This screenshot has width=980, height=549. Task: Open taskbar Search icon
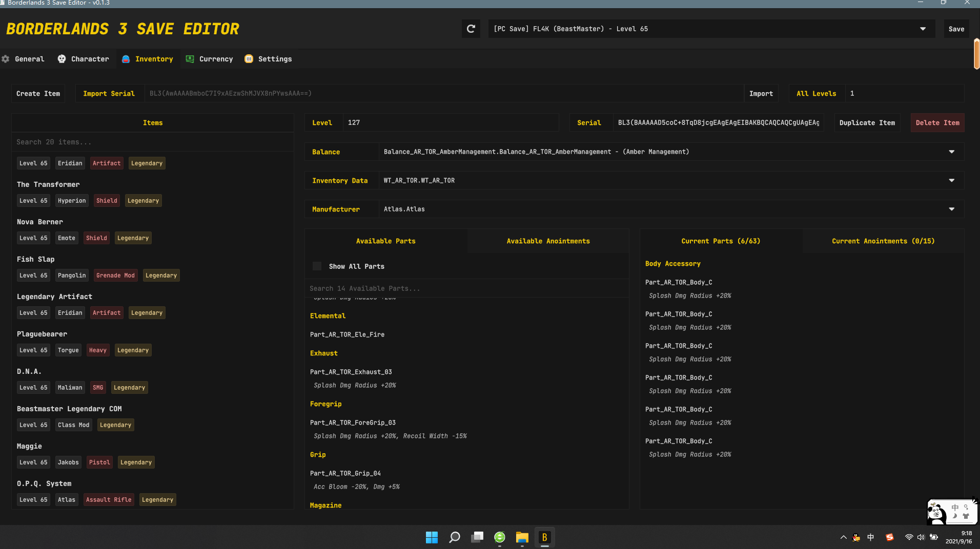[454, 537]
